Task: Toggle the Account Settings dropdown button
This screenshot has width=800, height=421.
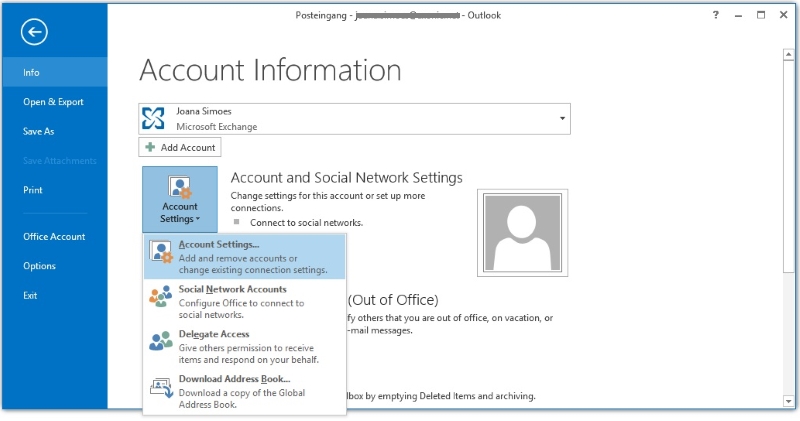Action: pos(180,200)
